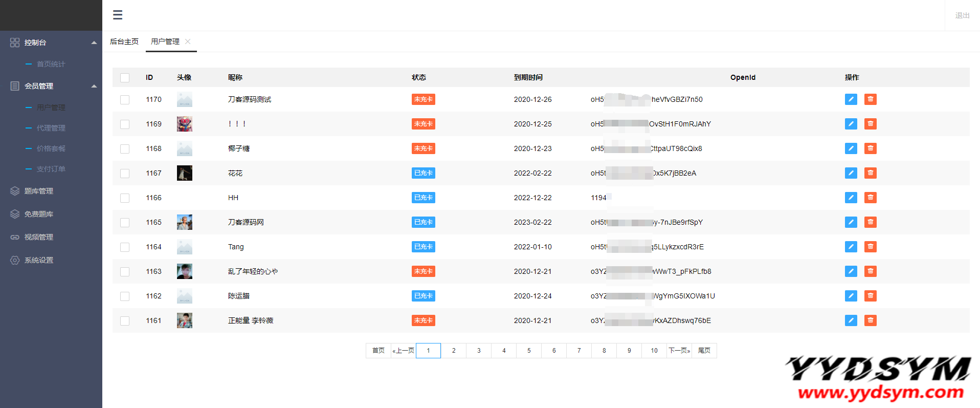Click edit icon for user 1170
The width and height of the screenshot is (980, 408).
tap(851, 99)
